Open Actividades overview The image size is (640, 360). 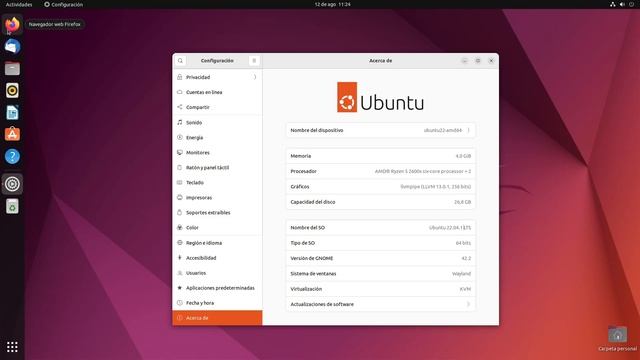point(19,4)
